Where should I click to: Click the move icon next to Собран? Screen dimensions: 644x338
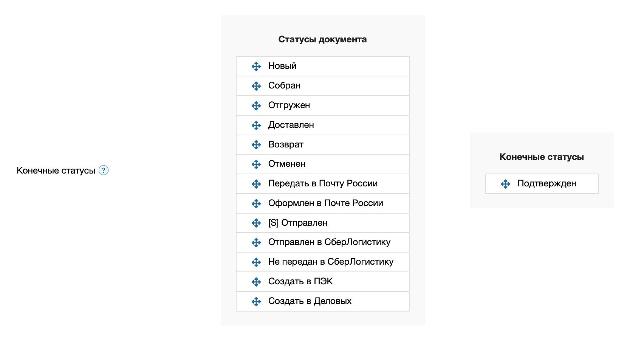pos(256,86)
